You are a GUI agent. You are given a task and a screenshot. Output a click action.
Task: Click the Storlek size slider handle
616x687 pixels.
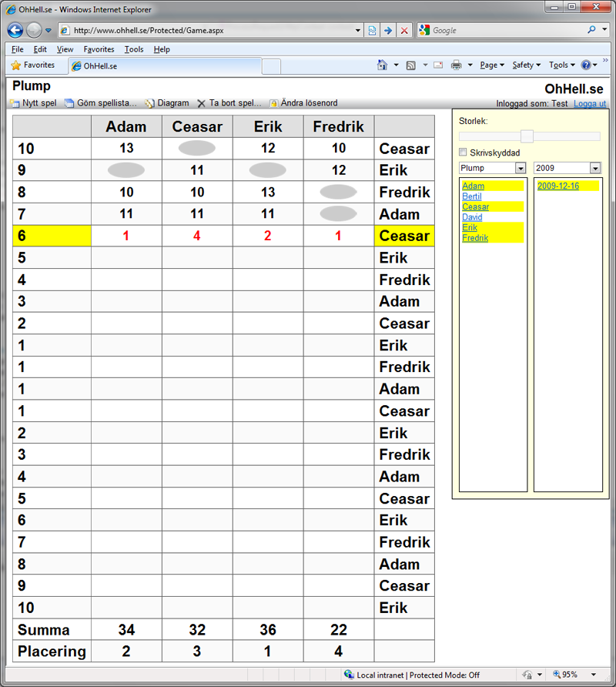527,136
